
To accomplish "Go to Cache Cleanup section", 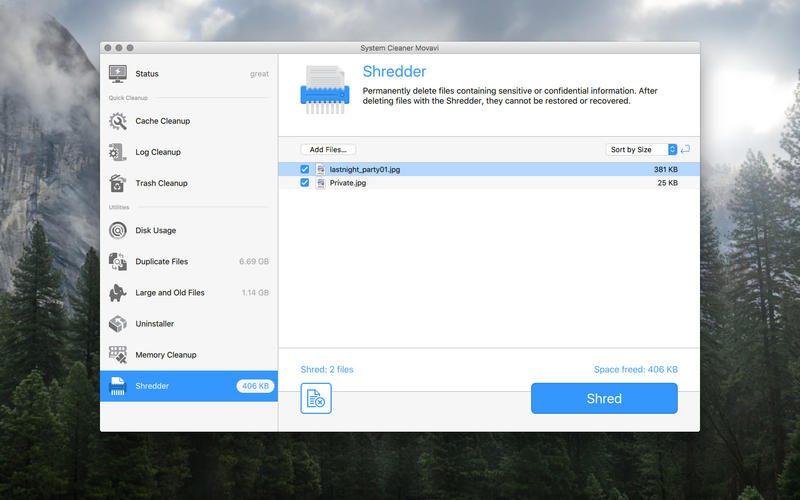I will coord(189,121).
